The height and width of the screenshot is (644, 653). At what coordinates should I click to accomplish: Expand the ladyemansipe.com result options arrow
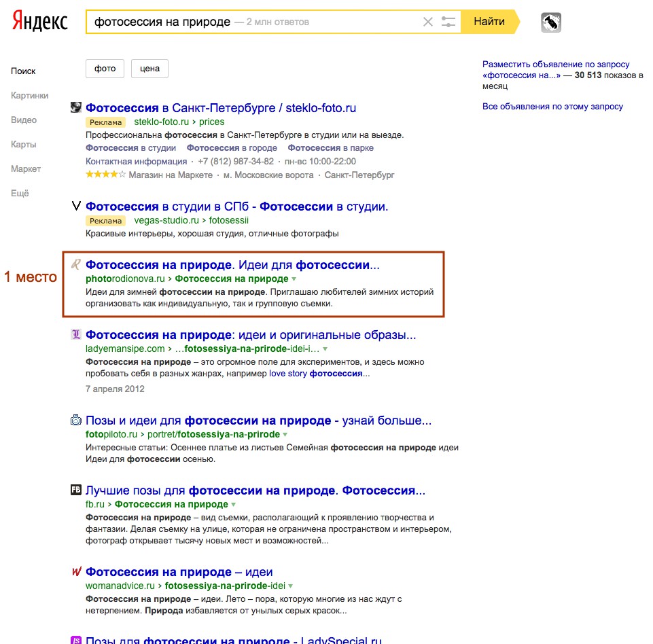tap(325, 349)
